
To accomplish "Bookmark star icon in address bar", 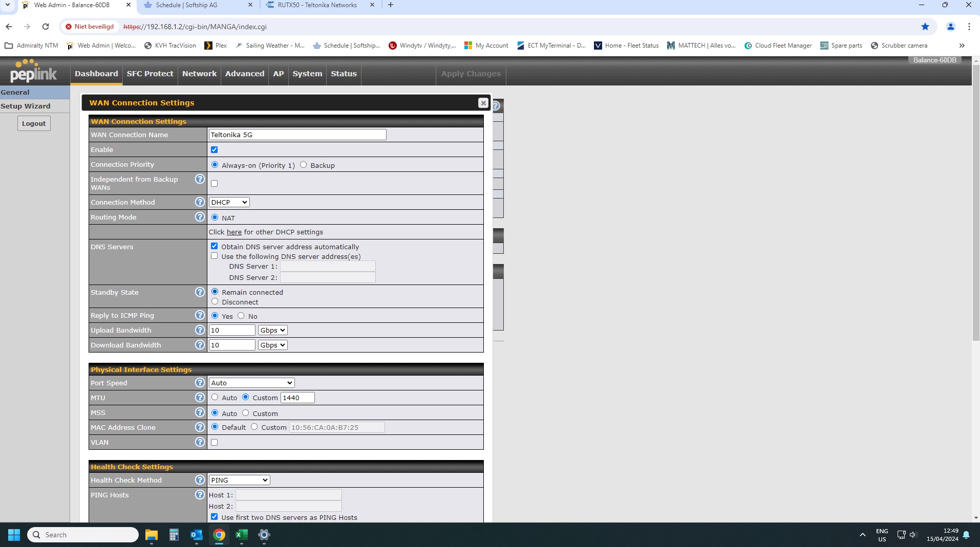I will tap(925, 27).
